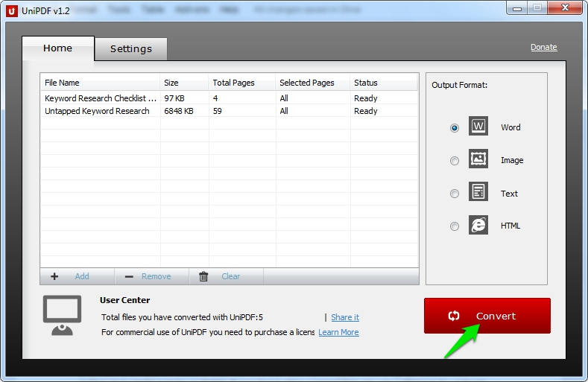Select the HTML output radio button
588x382 pixels.
pos(454,226)
